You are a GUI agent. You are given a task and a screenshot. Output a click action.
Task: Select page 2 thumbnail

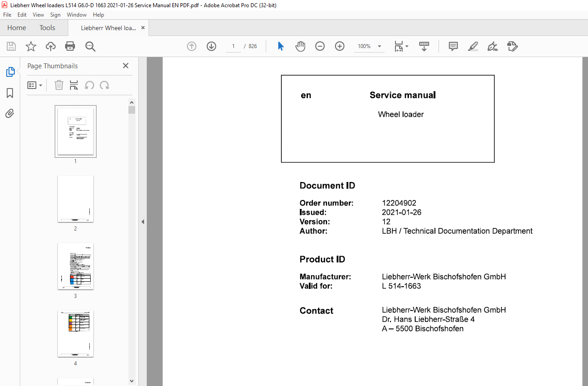coord(75,199)
